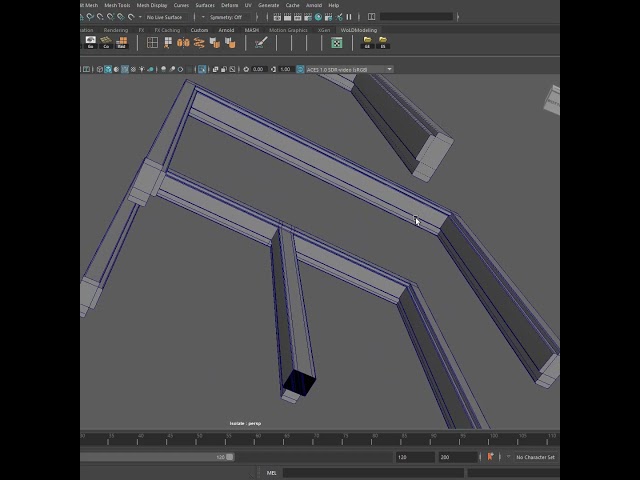Select the WoLDModeling shelf tab
Image resolution: width=640 pixels, height=480 pixels.
[x=359, y=30]
